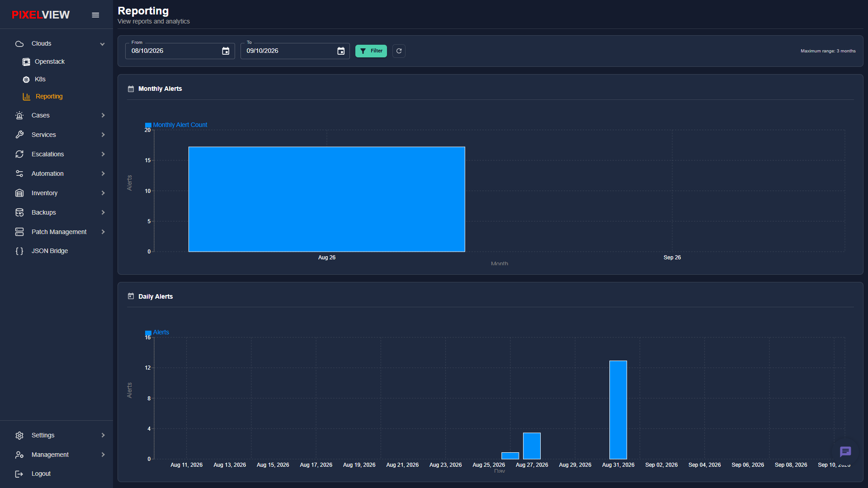Click the 'Aug 11, 2026' axis label
Image resolution: width=868 pixels, height=488 pixels.
(186, 465)
